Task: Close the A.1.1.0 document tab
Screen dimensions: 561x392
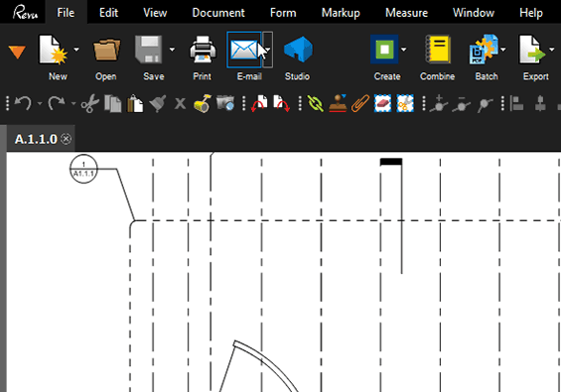Action: 66,139
